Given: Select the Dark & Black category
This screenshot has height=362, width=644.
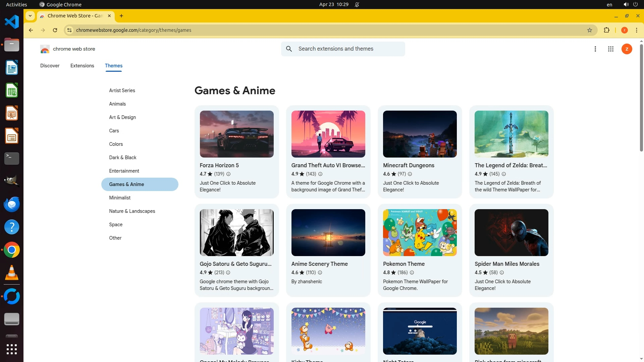Looking at the screenshot, I should click(122, 158).
